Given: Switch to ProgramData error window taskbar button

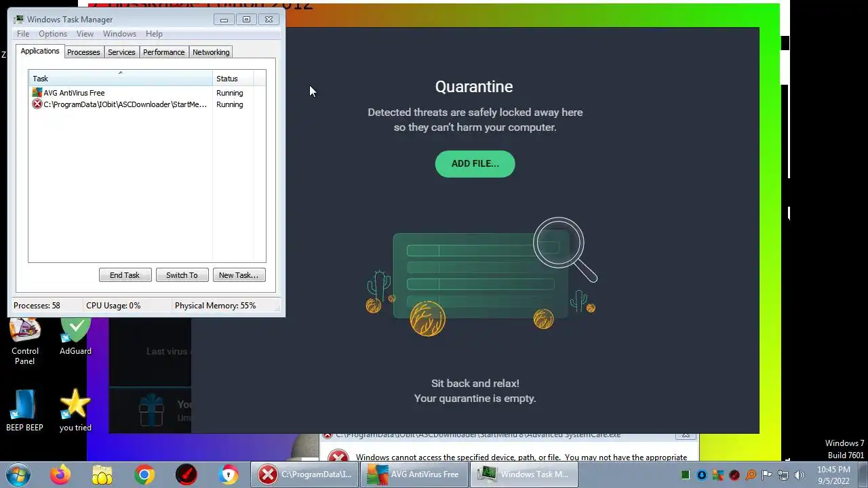Looking at the screenshot, I should (x=305, y=474).
